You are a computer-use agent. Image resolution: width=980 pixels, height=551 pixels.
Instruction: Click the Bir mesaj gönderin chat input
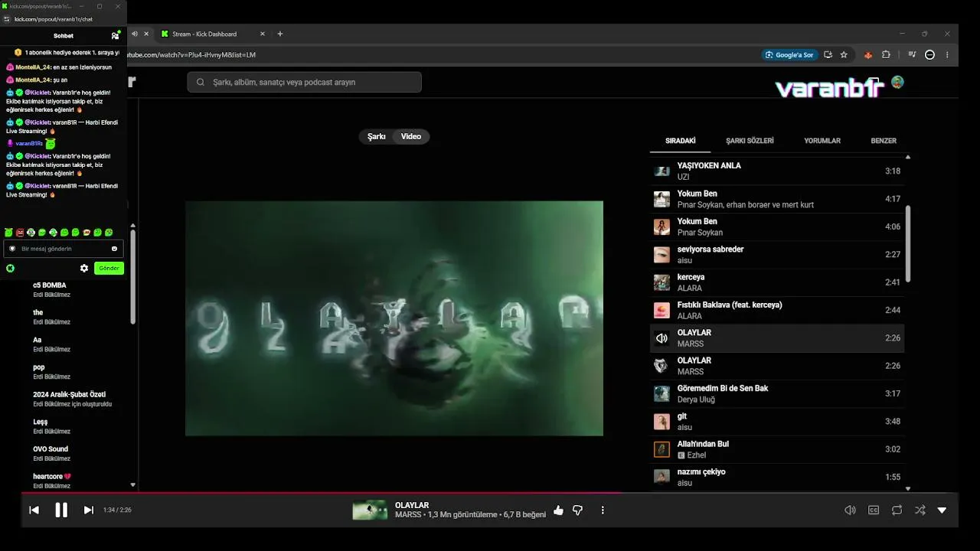(x=64, y=249)
